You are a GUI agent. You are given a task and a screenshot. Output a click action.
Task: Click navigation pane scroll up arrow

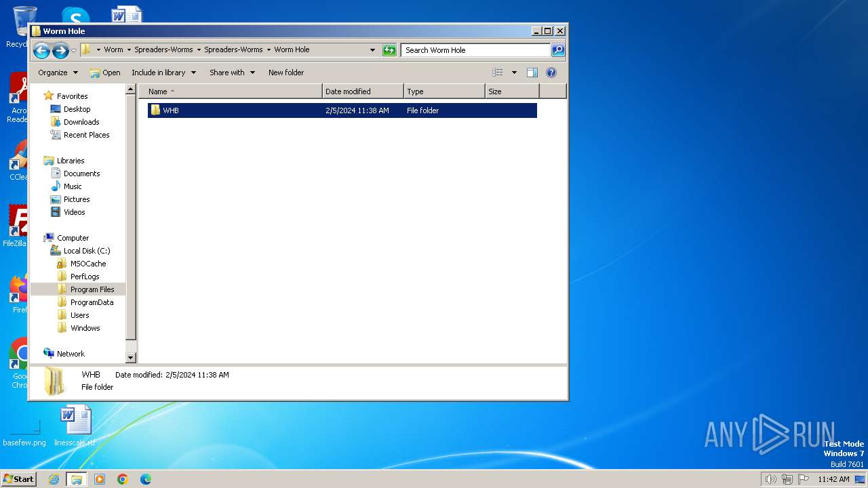(132, 89)
